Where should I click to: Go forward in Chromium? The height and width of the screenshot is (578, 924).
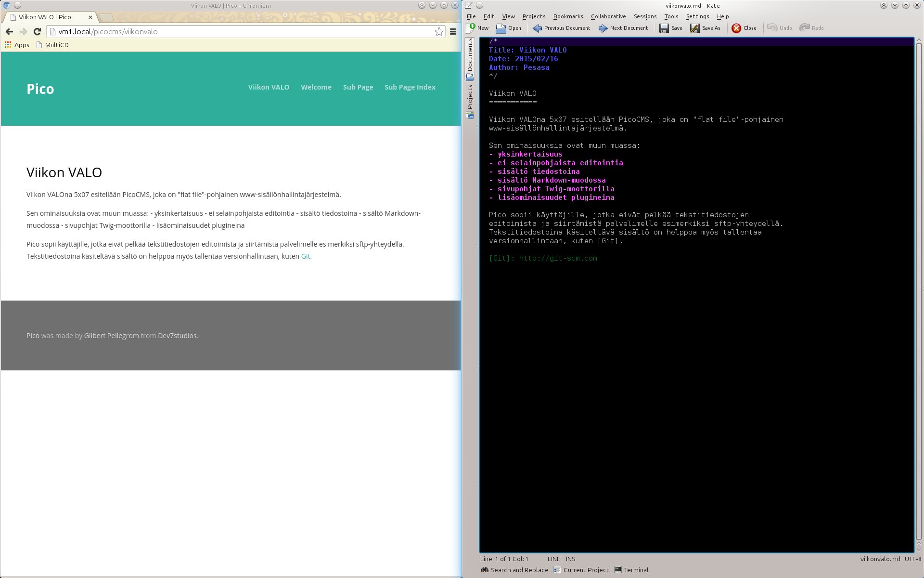(x=23, y=31)
